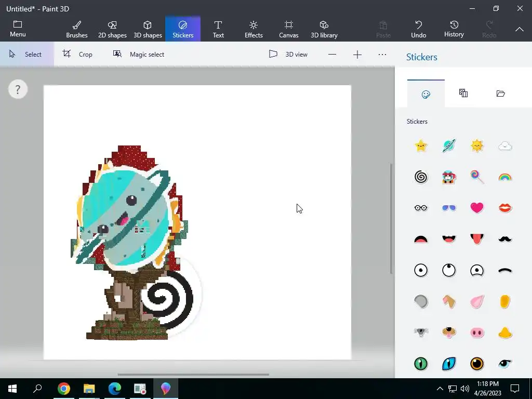Pick the rainbow sticker
532x399 pixels.
pyautogui.click(x=505, y=177)
